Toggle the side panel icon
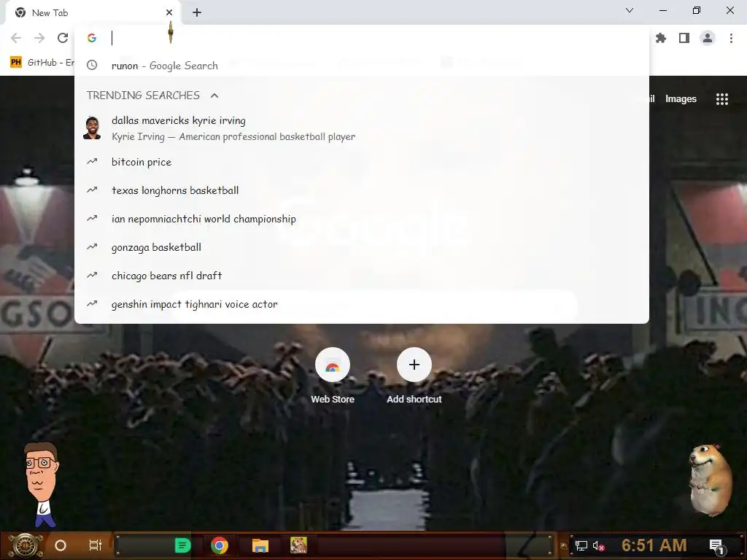Image resolution: width=747 pixels, height=560 pixels. [684, 38]
